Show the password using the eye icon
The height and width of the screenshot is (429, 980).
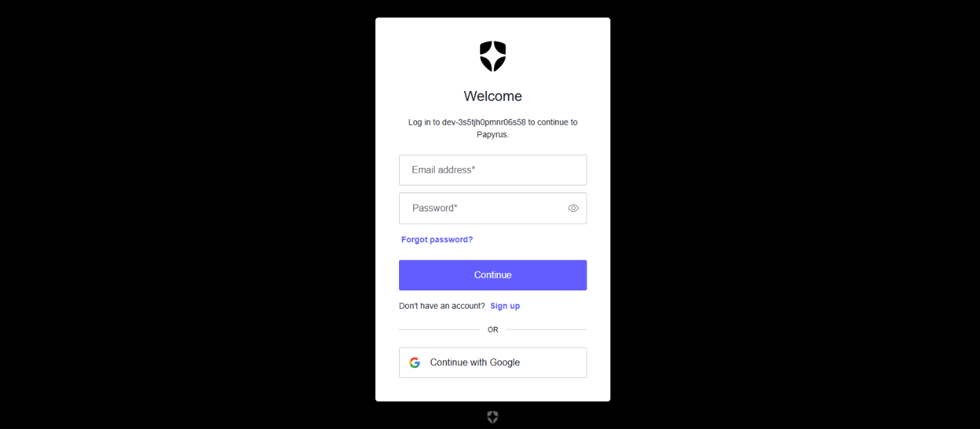573,208
